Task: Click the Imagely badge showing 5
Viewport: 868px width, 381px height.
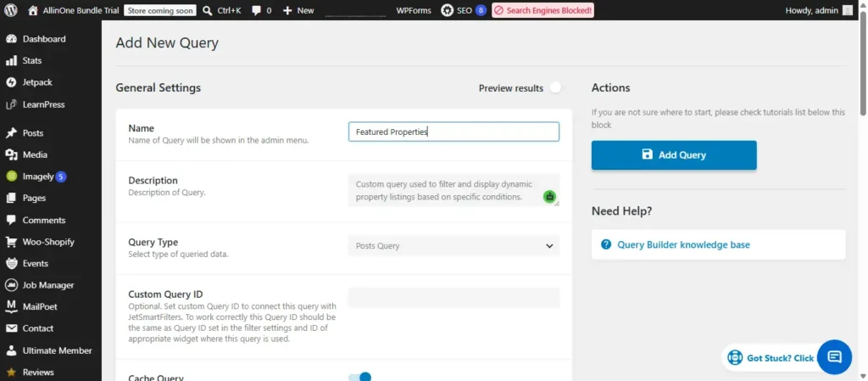Action: pos(61,176)
